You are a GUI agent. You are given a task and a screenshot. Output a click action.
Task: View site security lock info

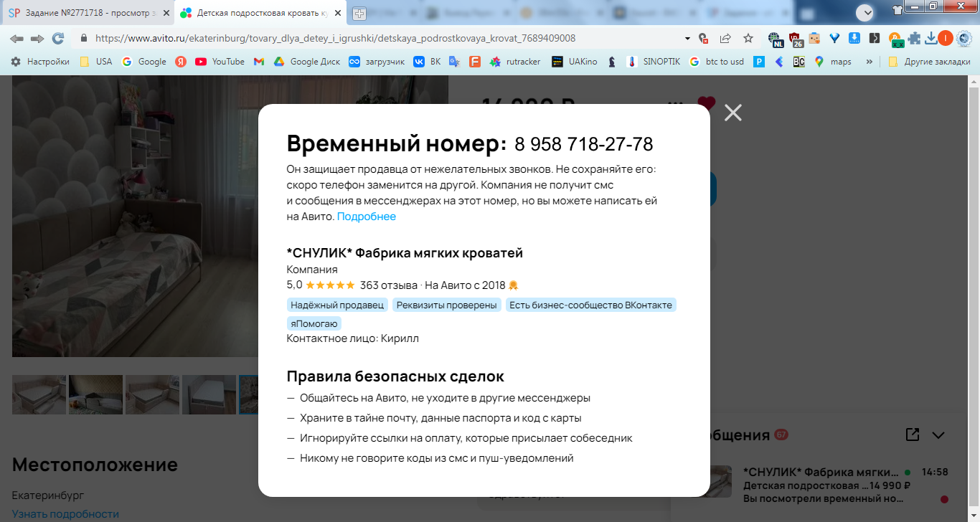(84, 38)
